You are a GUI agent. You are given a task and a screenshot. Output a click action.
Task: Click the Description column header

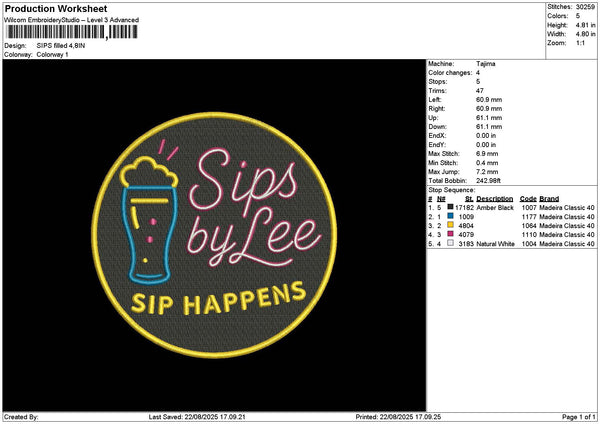click(495, 199)
